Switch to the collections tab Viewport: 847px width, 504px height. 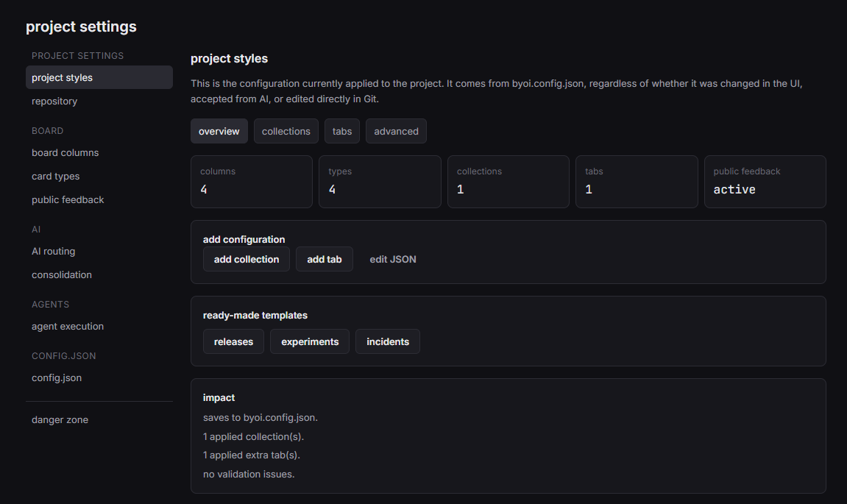click(286, 131)
